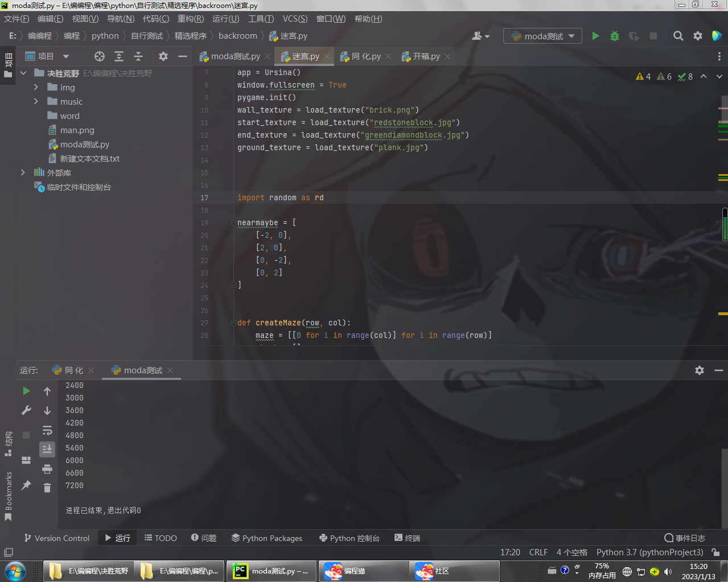728x582 pixels.
Task: Open VCS menu
Action: [295, 19]
